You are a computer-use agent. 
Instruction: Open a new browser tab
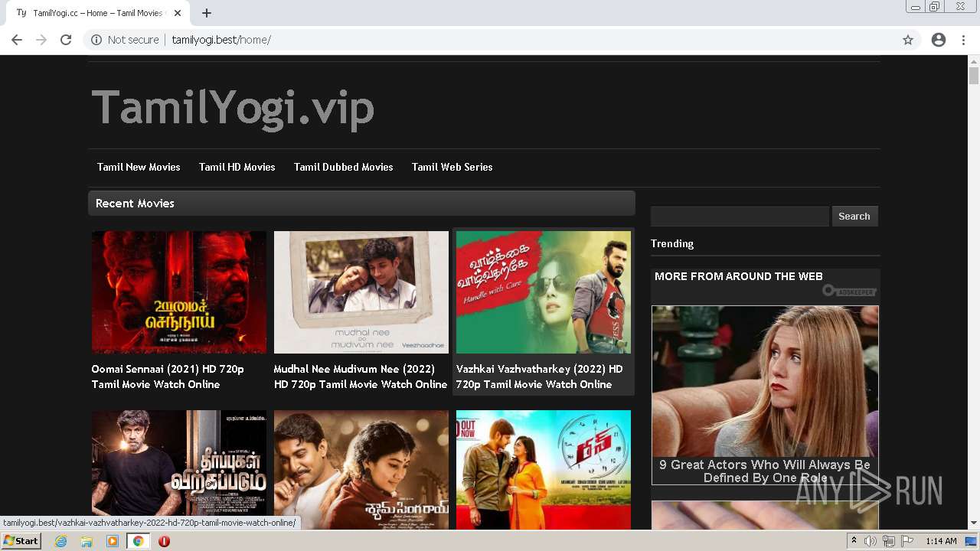click(x=207, y=13)
